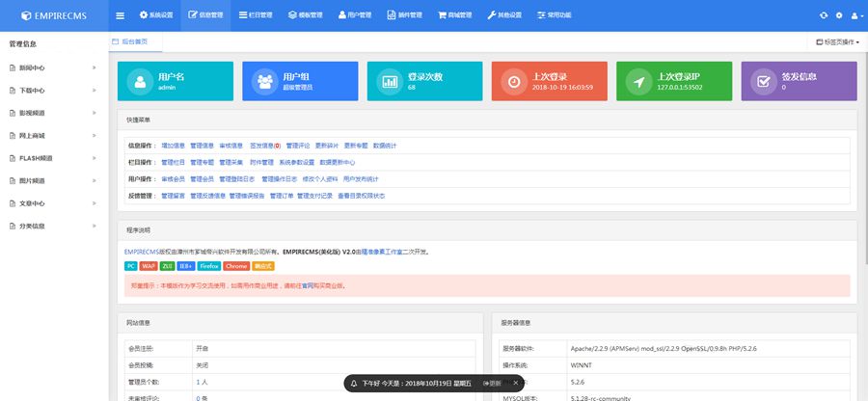Viewport: 868px width, 401px height.
Task: Click the 增加信息 quick link
Action: point(173,146)
